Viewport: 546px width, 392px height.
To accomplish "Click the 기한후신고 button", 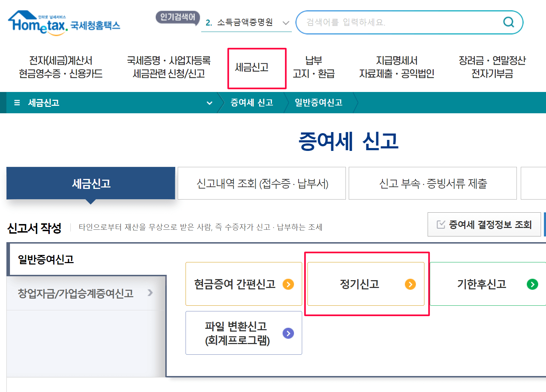I will (x=488, y=284).
